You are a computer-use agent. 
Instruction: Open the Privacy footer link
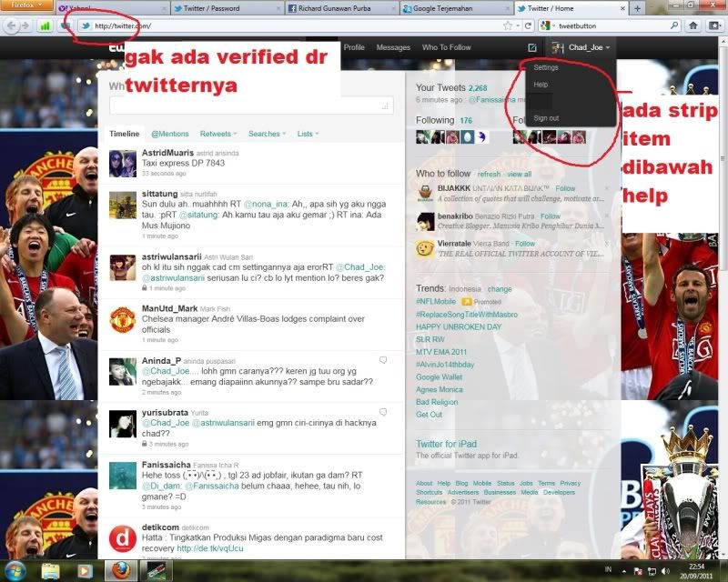coord(571,483)
